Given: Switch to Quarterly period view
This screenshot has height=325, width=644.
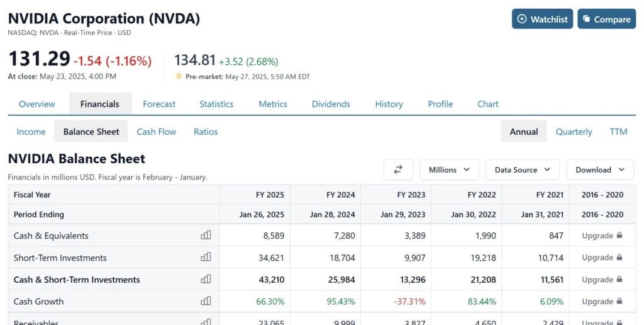Looking at the screenshot, I should click(x=574, y=132).
